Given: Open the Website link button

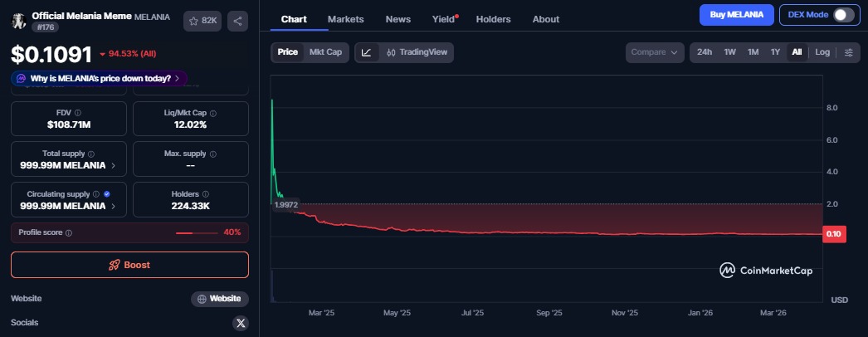Looking at the screenshot, I should click(220, 299).
